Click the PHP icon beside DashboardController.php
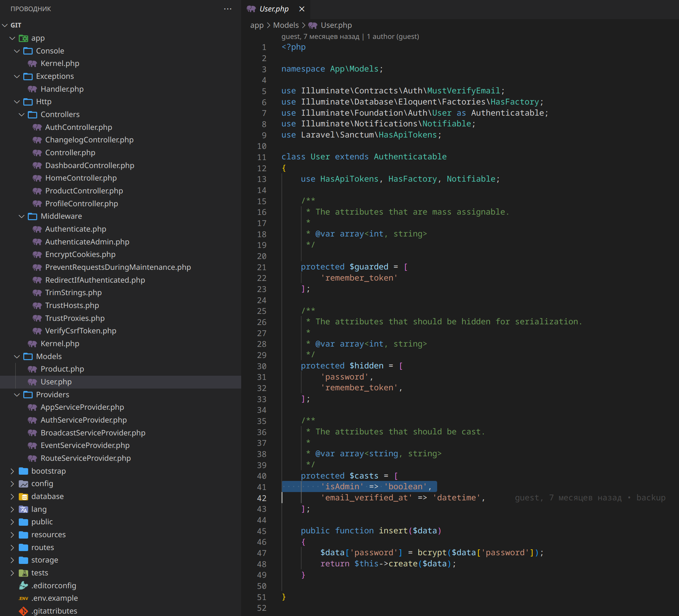The width and height of the screenshot is (679, 616). 37,166
